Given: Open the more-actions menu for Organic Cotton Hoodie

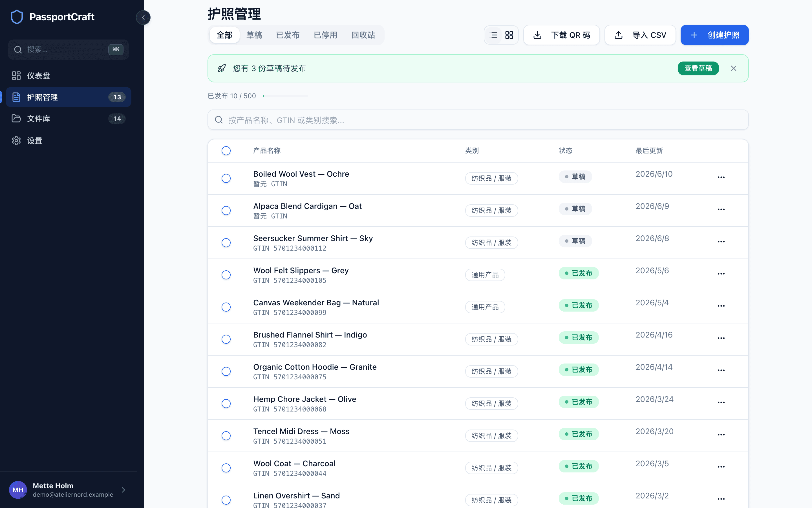Looking at the screenshot, I should pyautogui.click(x=721, y=370).
